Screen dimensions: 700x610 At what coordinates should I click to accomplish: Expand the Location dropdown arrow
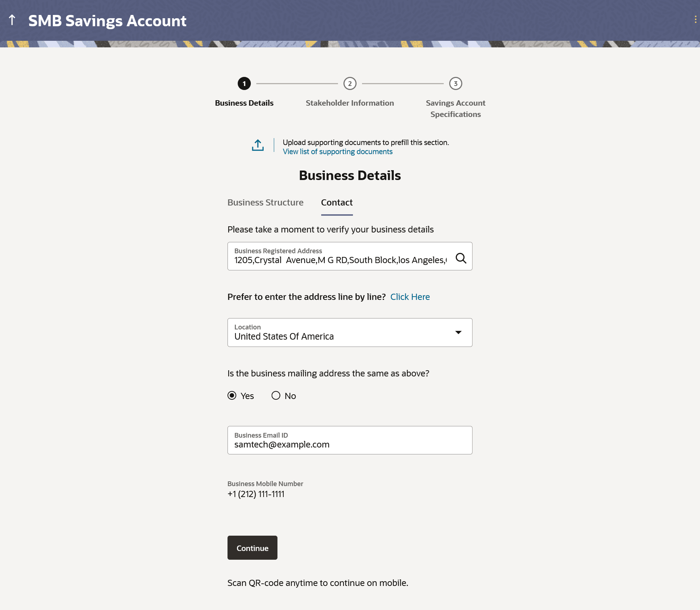[458, 332]
